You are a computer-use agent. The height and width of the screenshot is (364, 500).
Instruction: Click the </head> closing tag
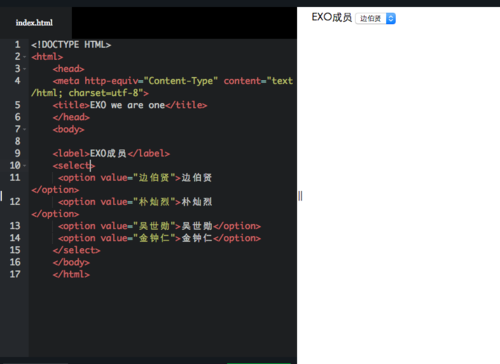coord(71,117)
